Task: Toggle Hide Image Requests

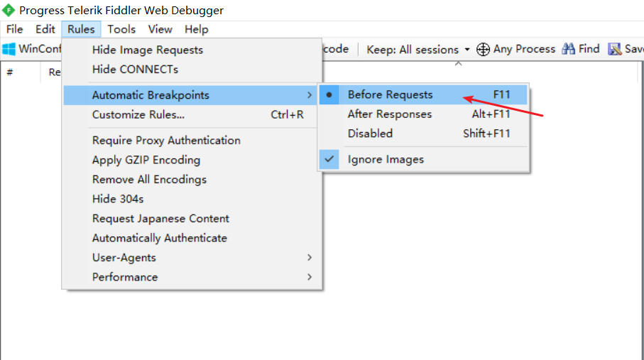Action: click(148, 50)
